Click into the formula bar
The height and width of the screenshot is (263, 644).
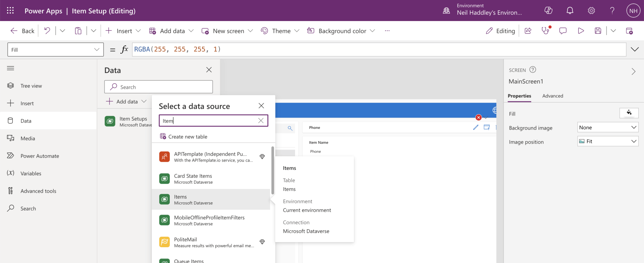click(x=379, y=50)
